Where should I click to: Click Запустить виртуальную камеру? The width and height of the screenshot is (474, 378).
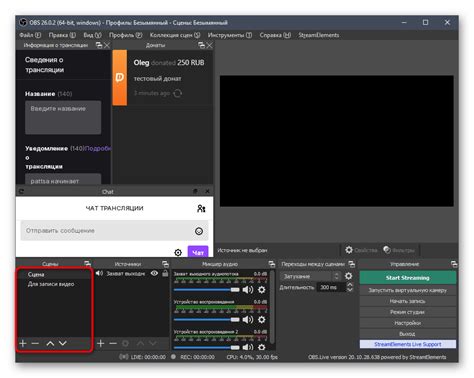pyautogui.click(x=408, y=290)
